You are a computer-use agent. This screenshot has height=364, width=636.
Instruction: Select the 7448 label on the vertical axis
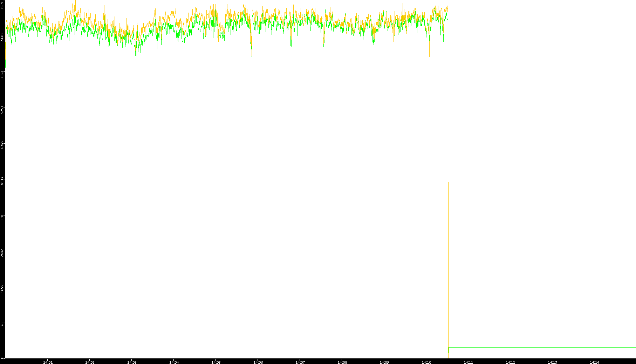click(2, 37)
